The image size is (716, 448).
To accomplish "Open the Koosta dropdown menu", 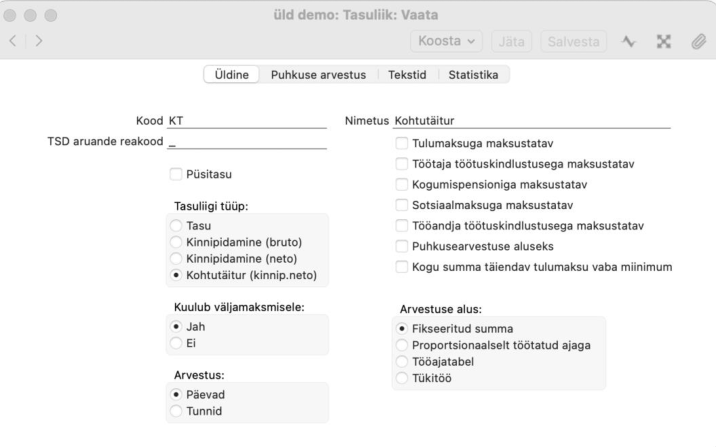I will pos(446,41).
